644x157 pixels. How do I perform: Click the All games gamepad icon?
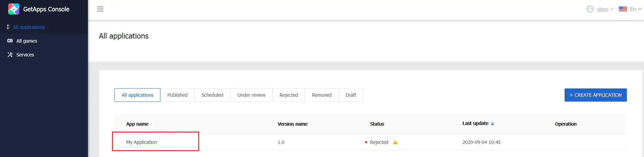(10, 41)
